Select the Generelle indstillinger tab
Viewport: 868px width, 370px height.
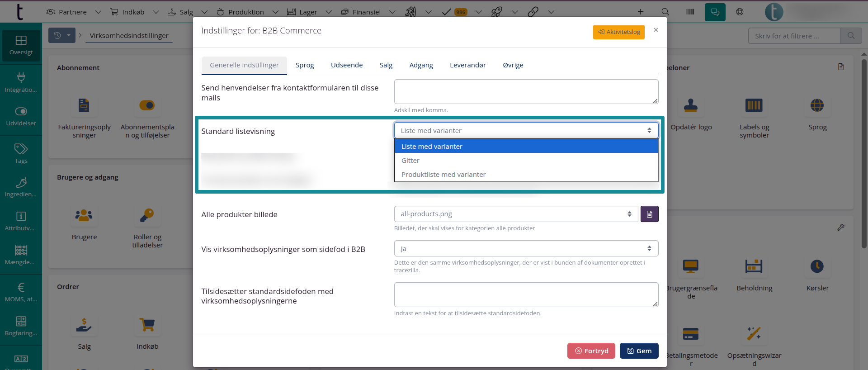(x=244, y=65)
